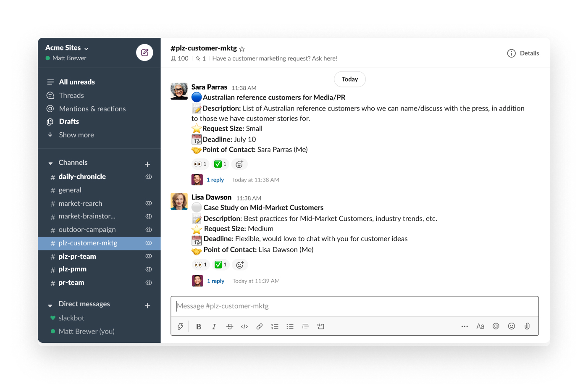This screenshot has width=588, height=384.
Task: Open replier avatar under Lisa Dawson's message
Action: pyautogui.click(x=197, y=281)
